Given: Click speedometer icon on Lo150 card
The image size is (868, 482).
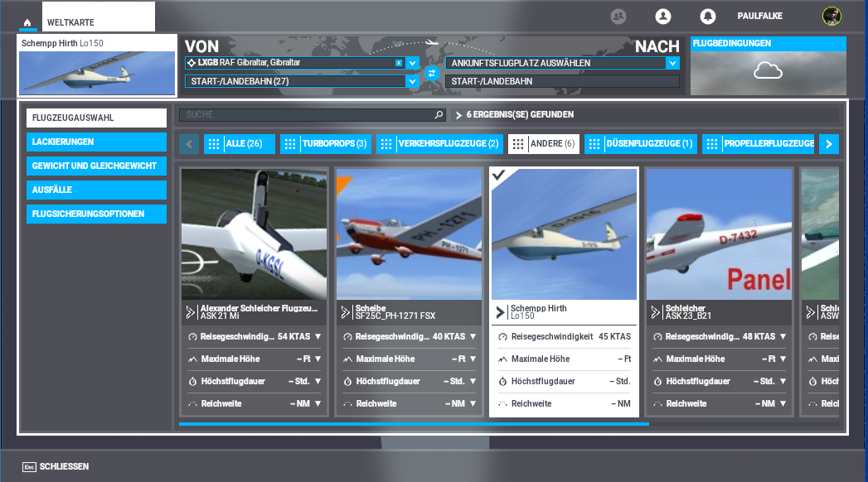Looking at the screenshot, I should pyautogui.click(x=502, y=336).
